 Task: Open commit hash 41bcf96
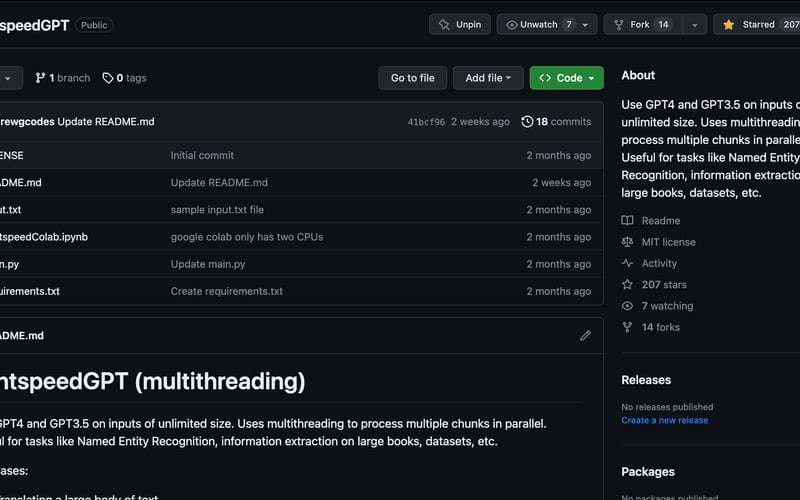(x=426, y=122)
